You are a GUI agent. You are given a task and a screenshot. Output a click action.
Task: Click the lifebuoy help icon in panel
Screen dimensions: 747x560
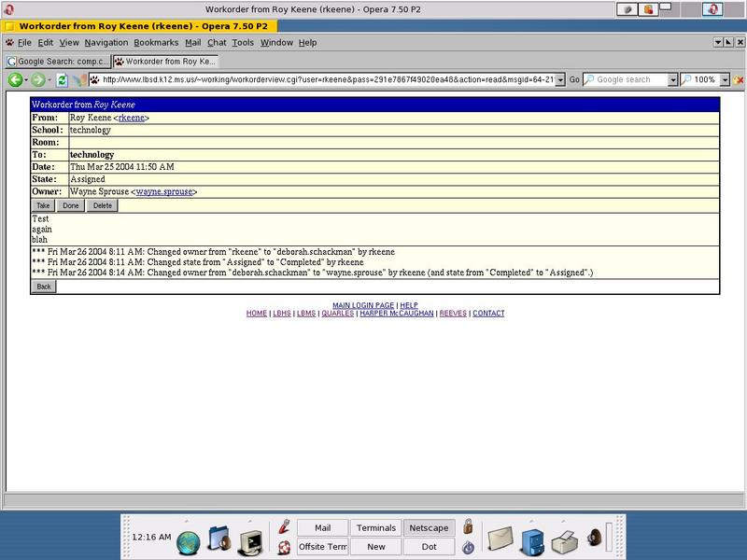285,547
